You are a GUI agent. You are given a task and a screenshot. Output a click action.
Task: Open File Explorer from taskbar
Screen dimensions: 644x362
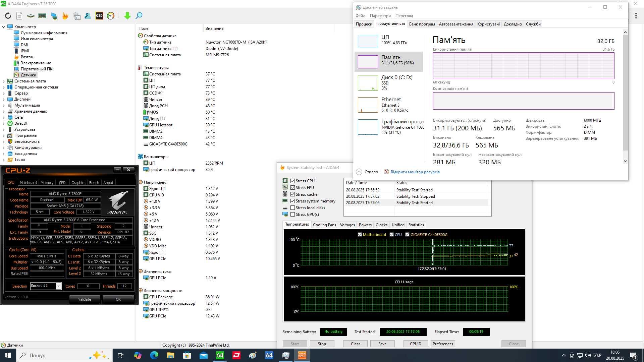(171, 355)
